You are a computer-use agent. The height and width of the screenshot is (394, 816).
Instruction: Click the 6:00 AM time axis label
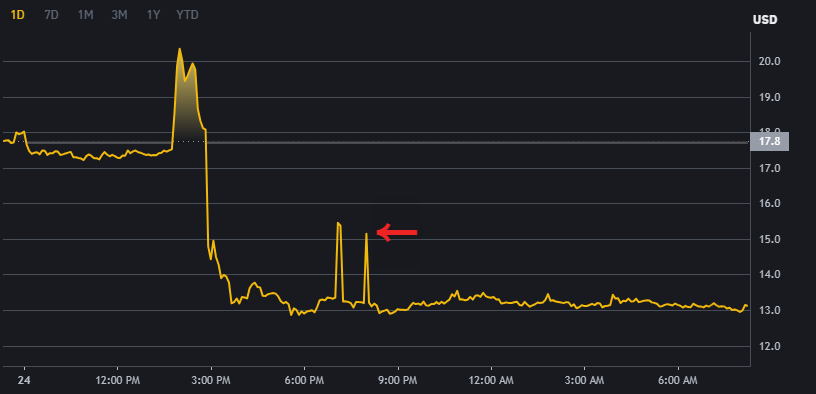coord(679,380)
